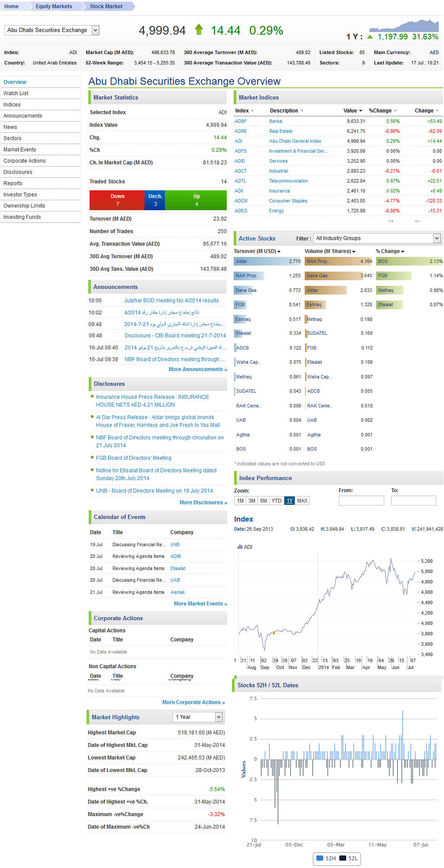Click the chart From date field
This screenshot has width=444, height=868.
pyautogui.click(x=361, y=500)
